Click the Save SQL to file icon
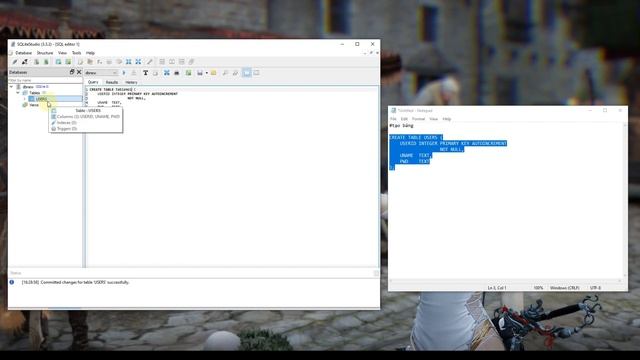The image size is (640, 360). coord(200,73)
